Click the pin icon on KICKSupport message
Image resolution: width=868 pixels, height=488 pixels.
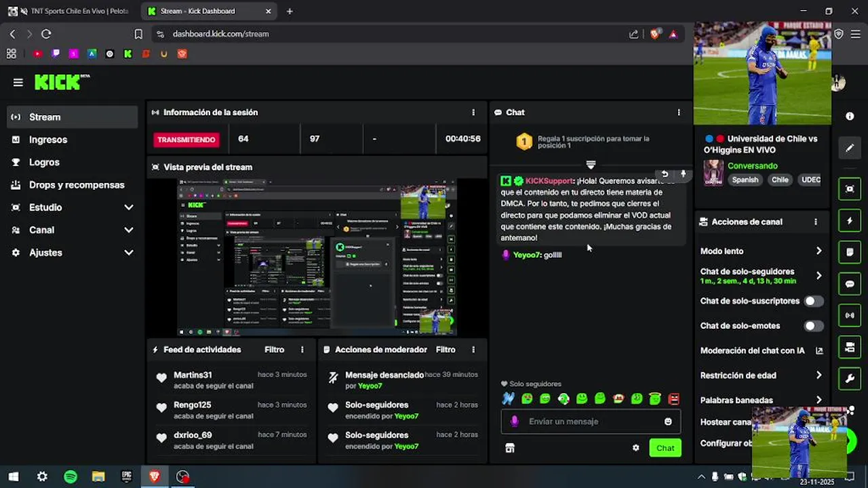683,174
